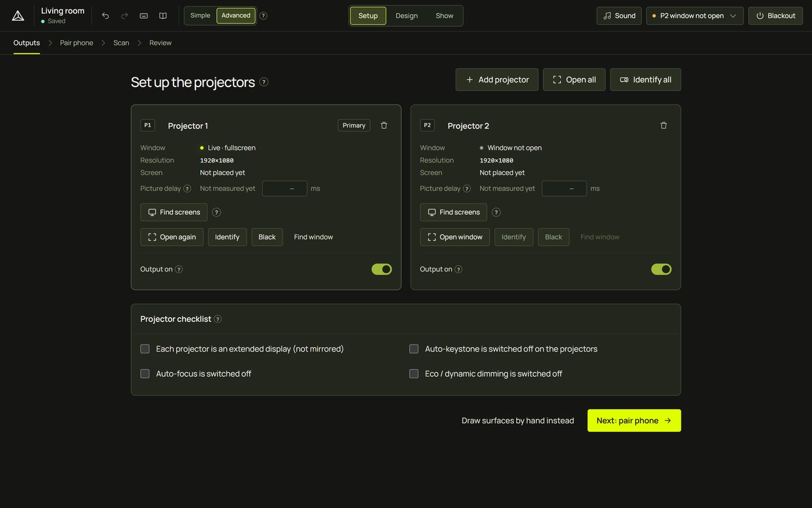
Task: Toggle Output on for Projector 2
Action: coord(661,269)
